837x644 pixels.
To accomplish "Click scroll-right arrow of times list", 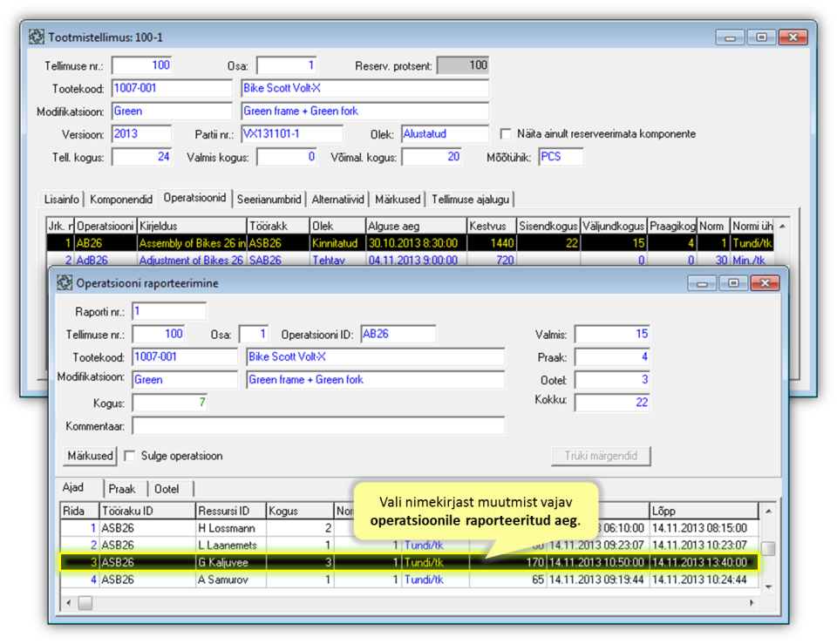I will [751, 602].
